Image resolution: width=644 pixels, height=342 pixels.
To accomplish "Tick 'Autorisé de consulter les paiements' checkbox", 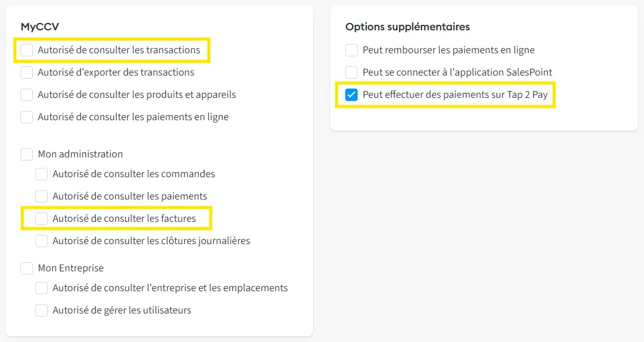I will click(x=42, y=196).
